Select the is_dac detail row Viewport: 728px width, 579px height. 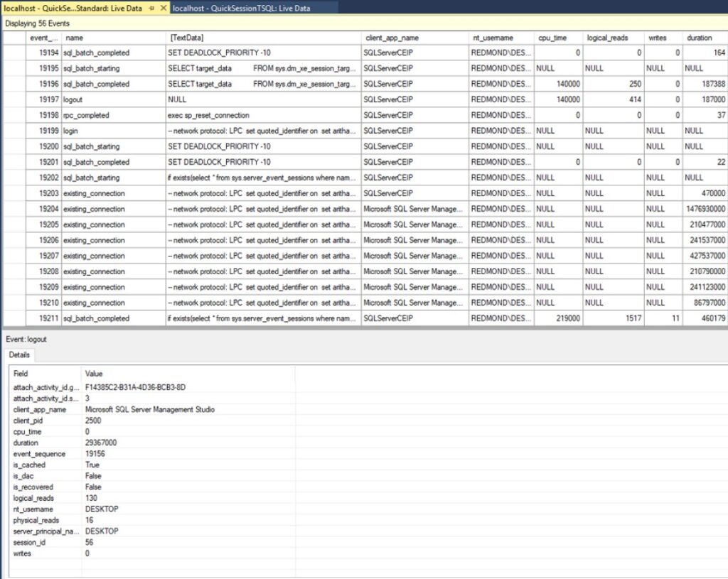pos(152,476)
